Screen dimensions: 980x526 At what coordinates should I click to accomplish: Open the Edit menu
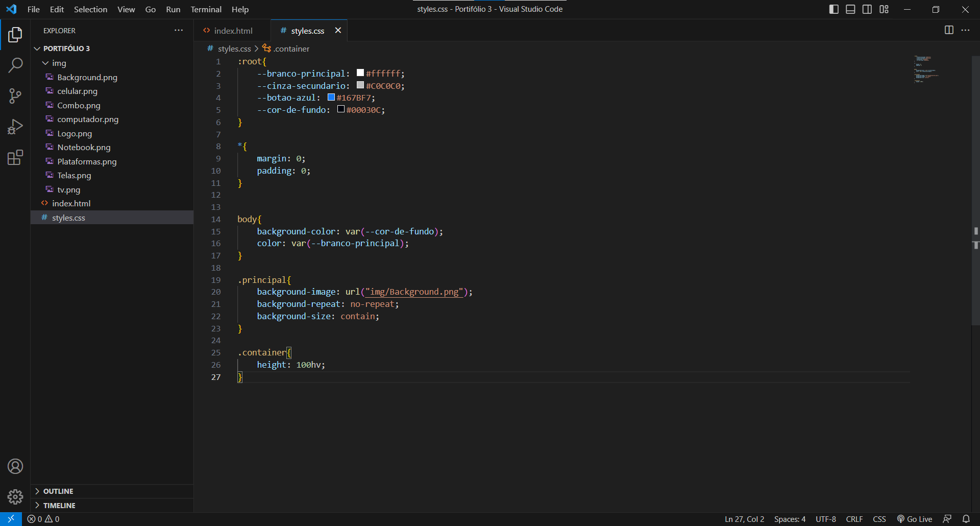[x=57, y=9]
